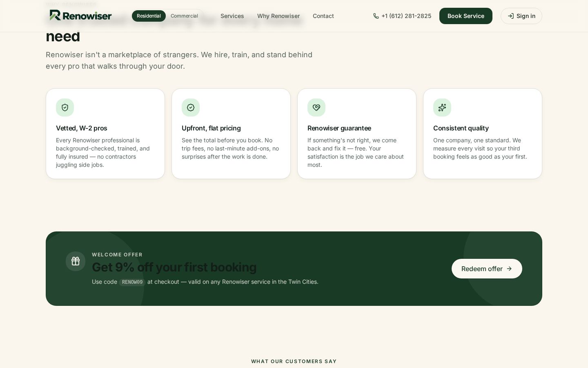
Task: Click the 'One company, one standard' description
Action: click(480, 148)
